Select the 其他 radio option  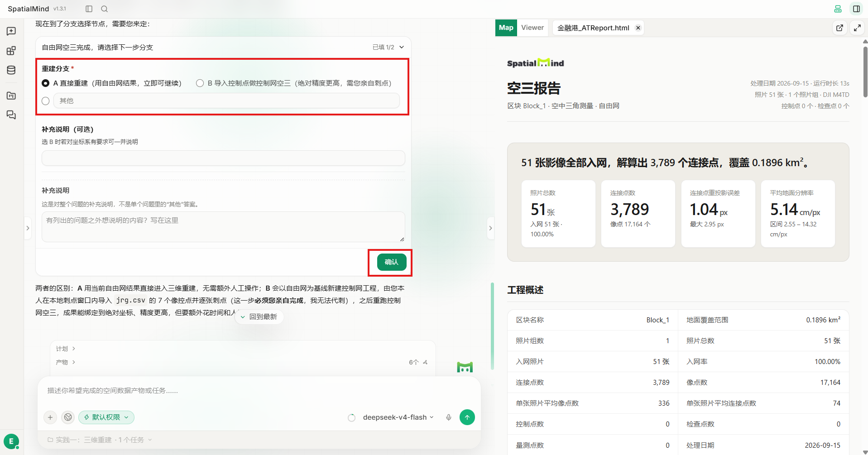click(x=45, y=101)
